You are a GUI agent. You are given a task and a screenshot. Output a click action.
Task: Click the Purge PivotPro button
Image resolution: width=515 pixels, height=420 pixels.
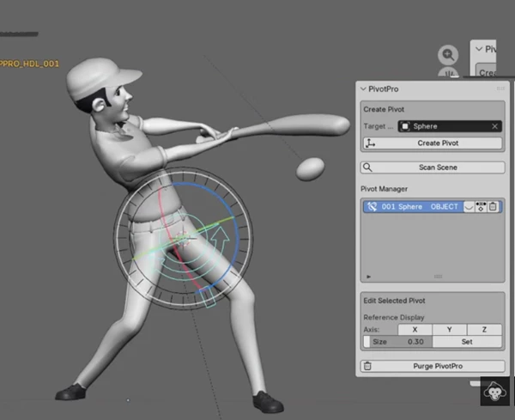(433, 366)
